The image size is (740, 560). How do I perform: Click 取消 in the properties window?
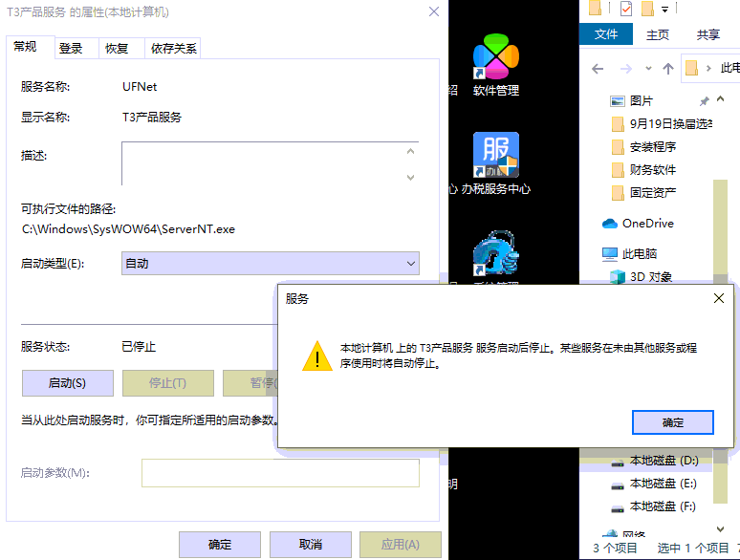click(x=310, y=545)
